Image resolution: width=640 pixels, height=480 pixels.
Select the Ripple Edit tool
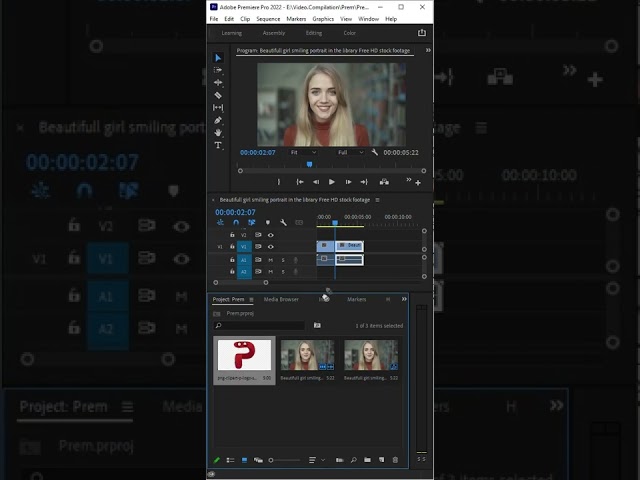(218, 82)
